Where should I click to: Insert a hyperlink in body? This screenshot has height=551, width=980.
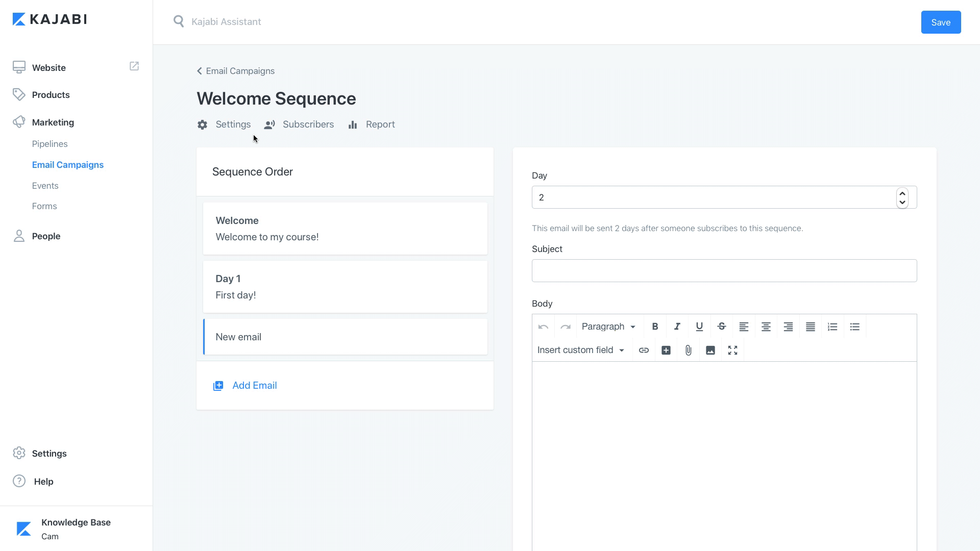[x=644, y=350]
